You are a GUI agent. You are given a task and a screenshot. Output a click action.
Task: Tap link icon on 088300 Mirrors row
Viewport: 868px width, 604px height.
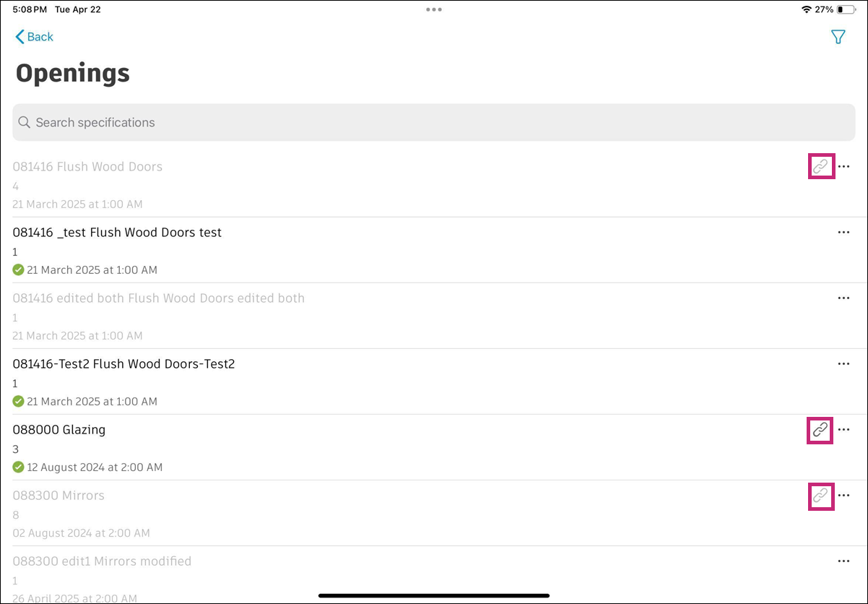click(820, 496)
